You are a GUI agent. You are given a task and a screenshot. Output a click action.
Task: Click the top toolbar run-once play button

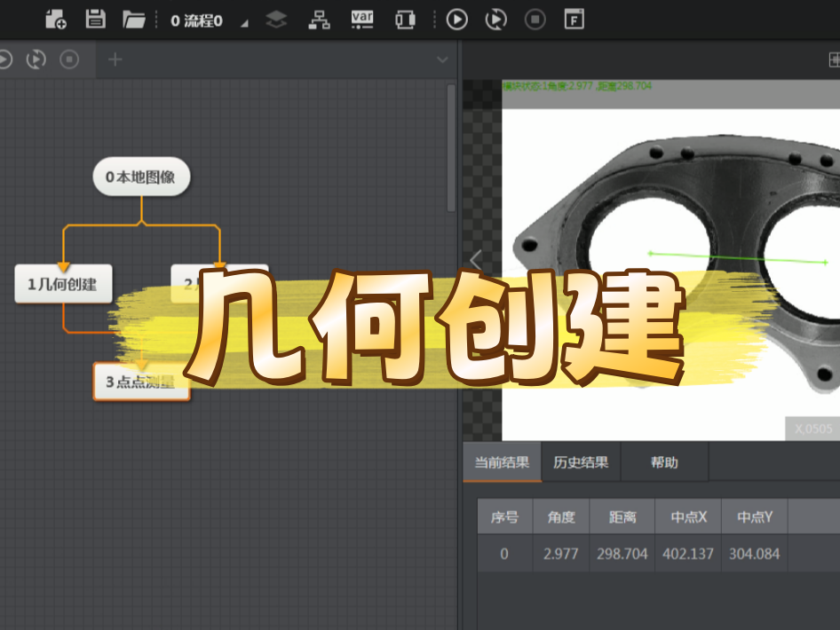(x=456, y=19)
